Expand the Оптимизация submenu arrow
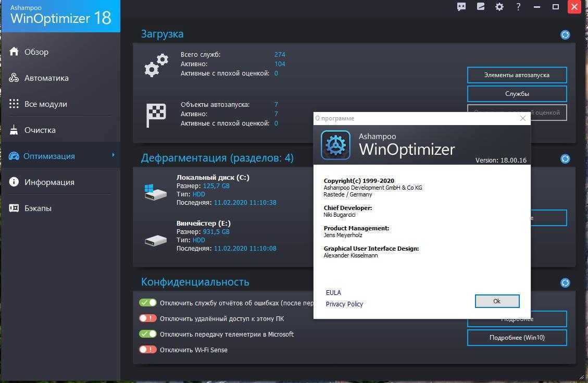 113,155
